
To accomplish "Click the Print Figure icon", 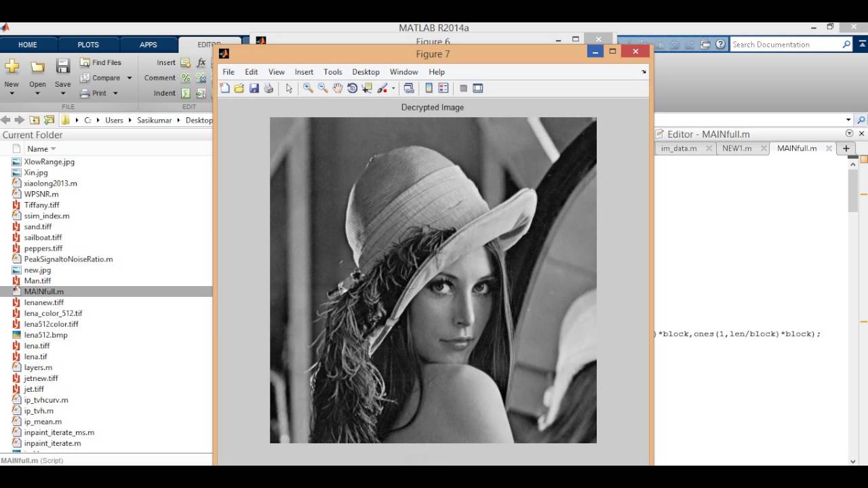I will pos(269,88).
